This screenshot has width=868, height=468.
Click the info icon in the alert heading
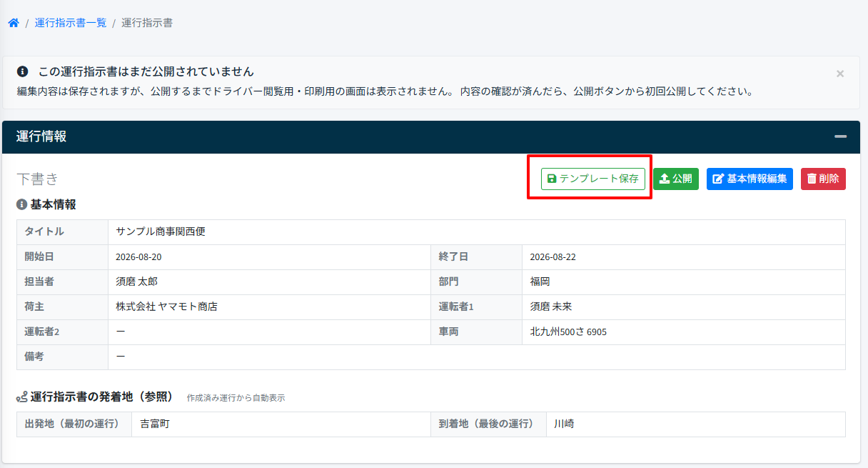23,71
